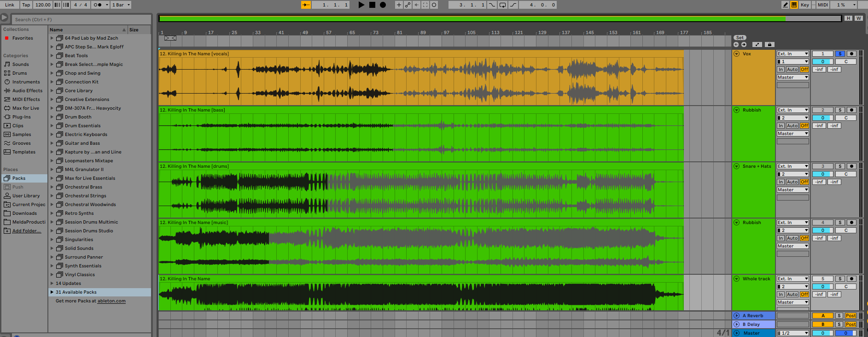This screenshot has width=868, height=337.
Task: Stop playback with the Stop button
Action: click(372, 5)
